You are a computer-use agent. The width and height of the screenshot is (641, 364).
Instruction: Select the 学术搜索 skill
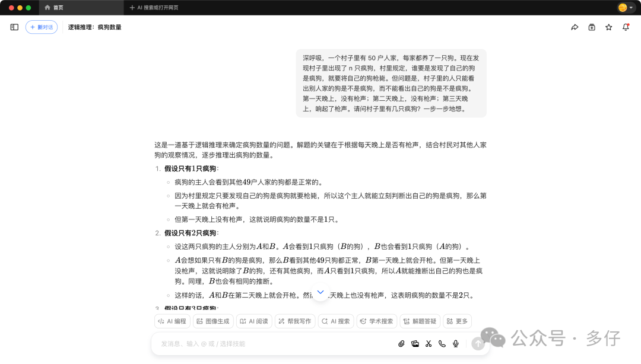[376, 321]
